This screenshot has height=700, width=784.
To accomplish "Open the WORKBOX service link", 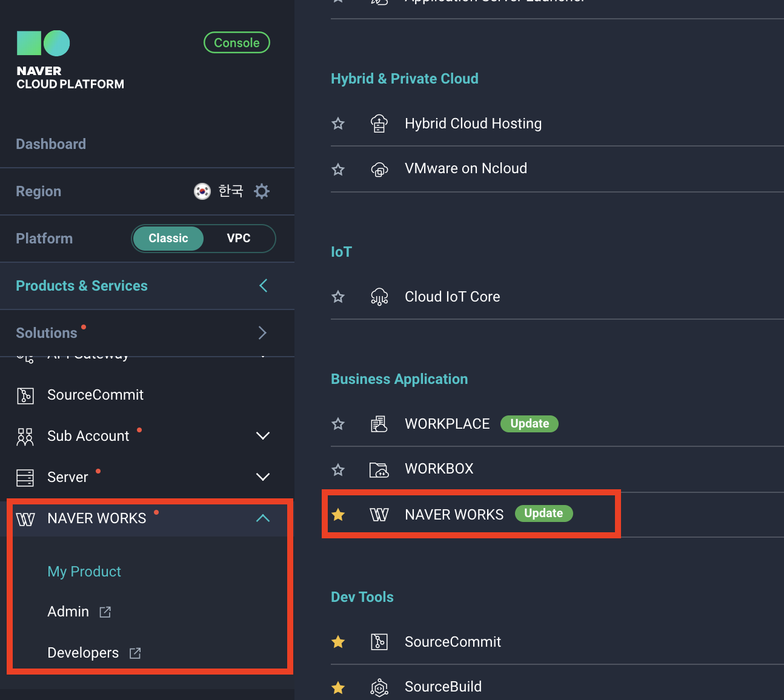I will (439, 469).
